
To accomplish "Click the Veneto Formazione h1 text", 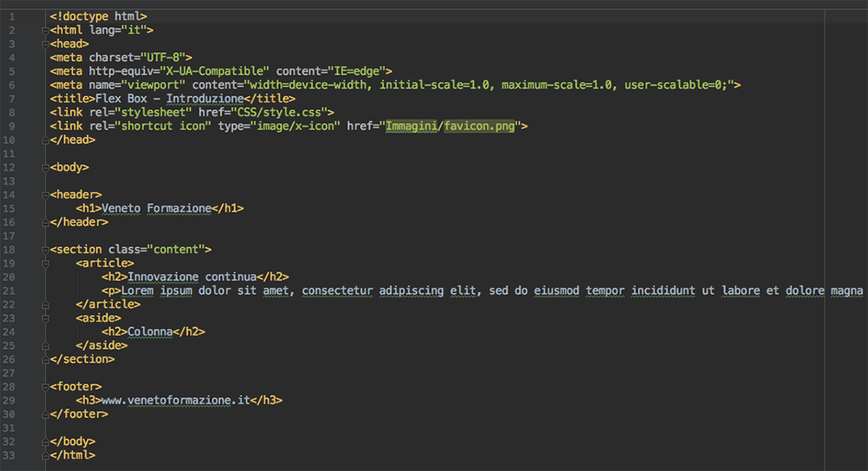I will pos(156,208).
